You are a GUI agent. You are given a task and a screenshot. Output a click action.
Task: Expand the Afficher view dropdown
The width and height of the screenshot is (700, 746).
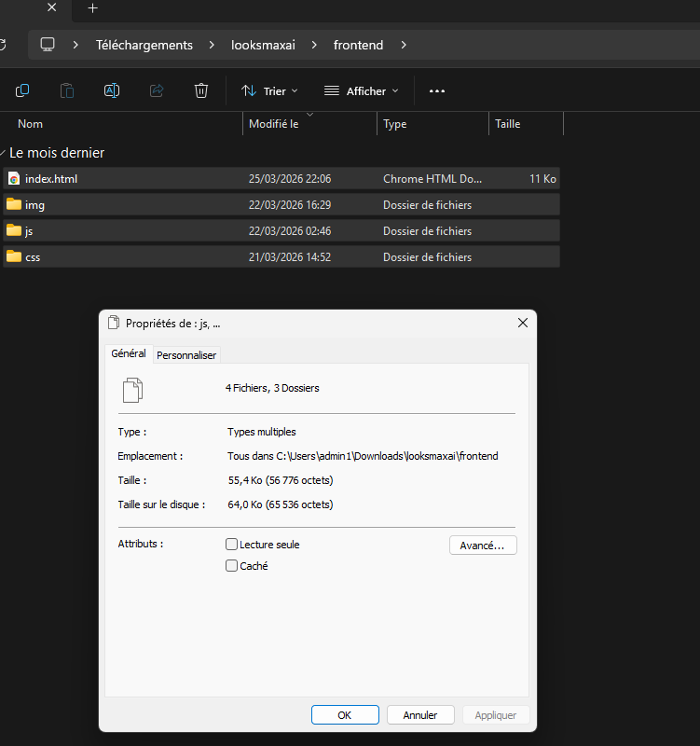point(361,91)
